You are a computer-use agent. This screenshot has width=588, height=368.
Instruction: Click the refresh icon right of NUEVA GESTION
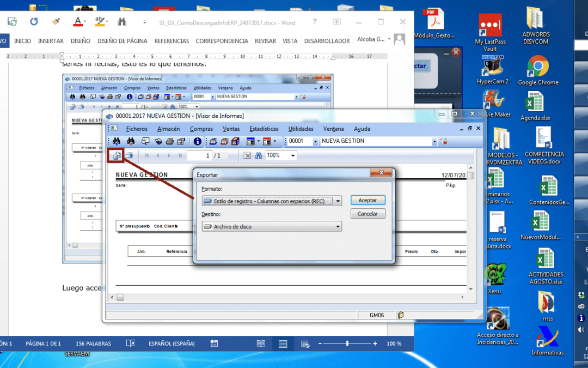[x=444, y=141]
